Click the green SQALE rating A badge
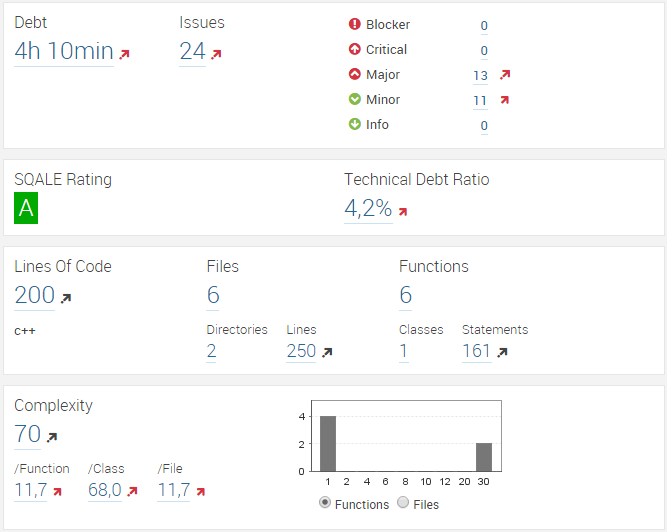Image resolution: width=667 pixels, height=532 pixels. (26, 208)
